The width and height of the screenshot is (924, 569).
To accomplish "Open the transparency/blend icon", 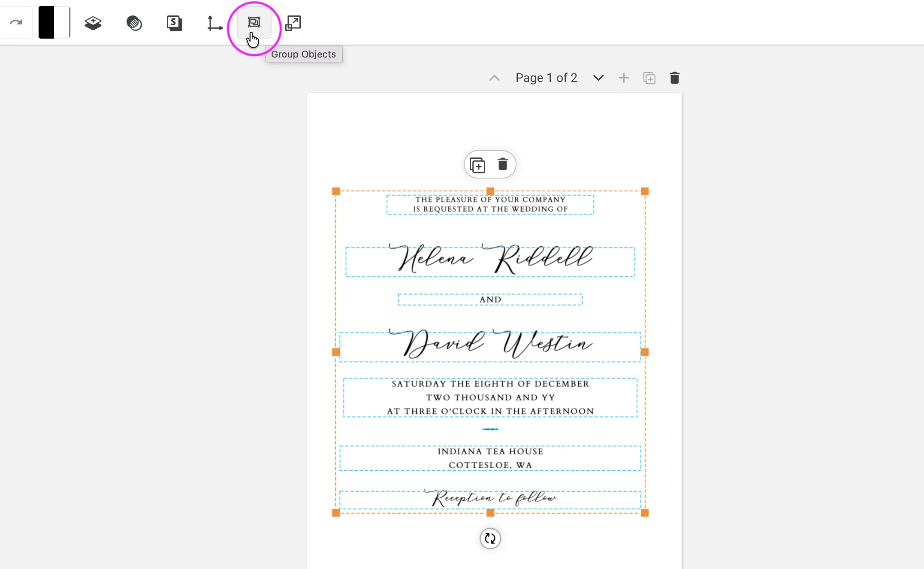I will (x=134, y=23).
